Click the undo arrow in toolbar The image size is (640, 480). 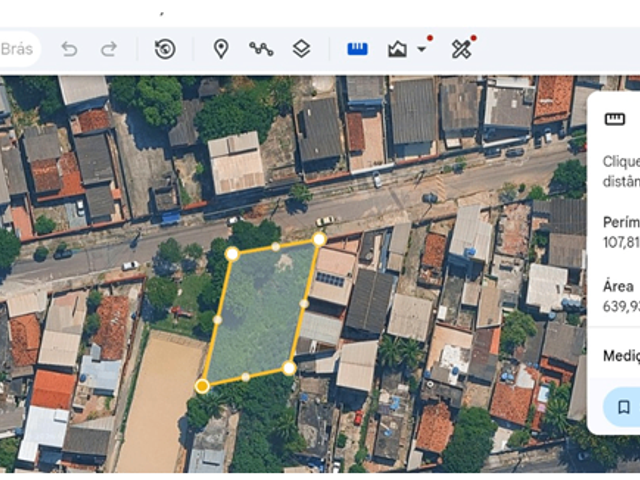click(x=69, y=49)
